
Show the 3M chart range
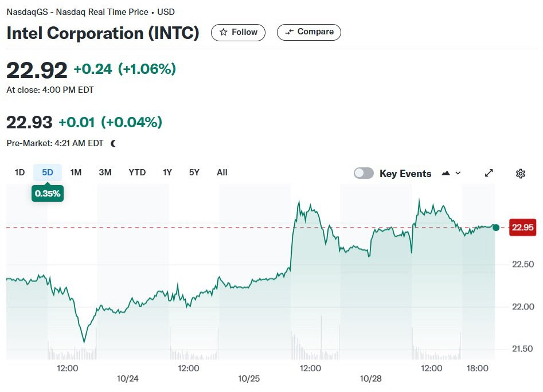click(105, 173)
